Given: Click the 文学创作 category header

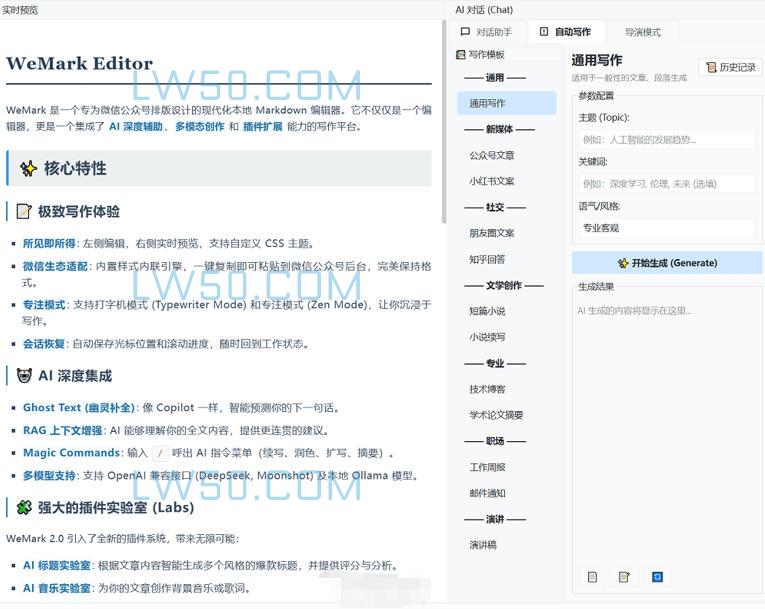Looking at the screenshot, I should point(503,285).
